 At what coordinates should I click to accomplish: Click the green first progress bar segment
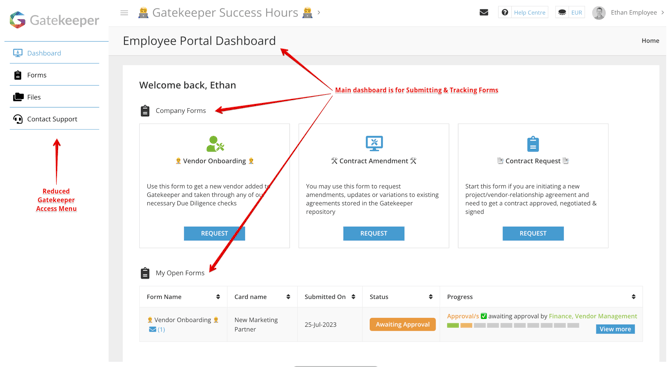453,326
